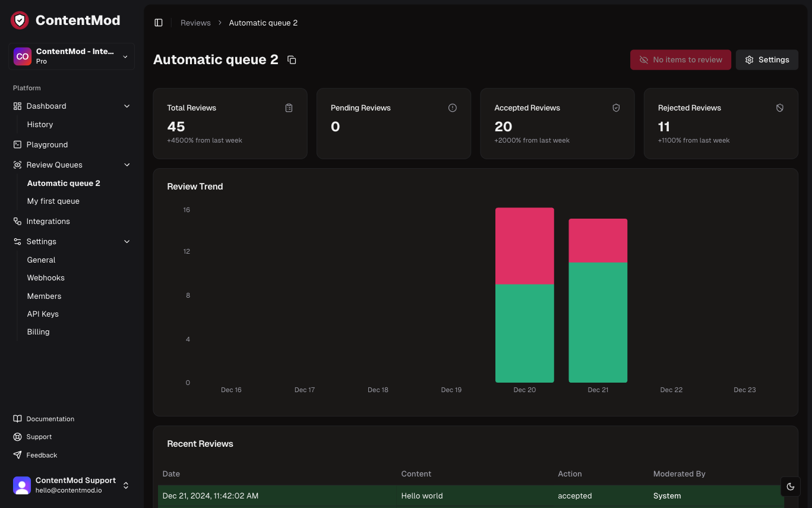Open Members settings
The image size is (812, 508).
(44, 296)
